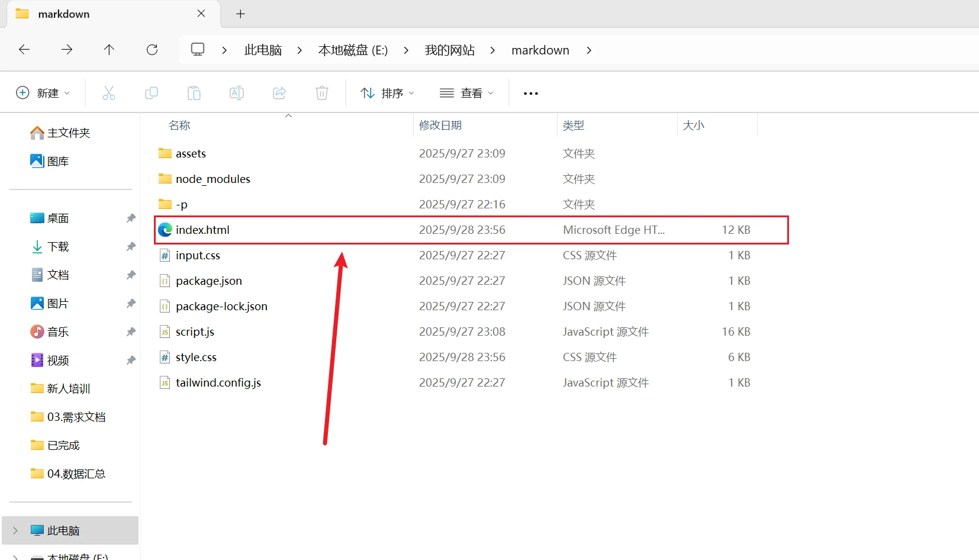The height and width of the screenshot is (560, 979).
Task: Click the Copy icon in the toolbar
Action: (152, 92)
